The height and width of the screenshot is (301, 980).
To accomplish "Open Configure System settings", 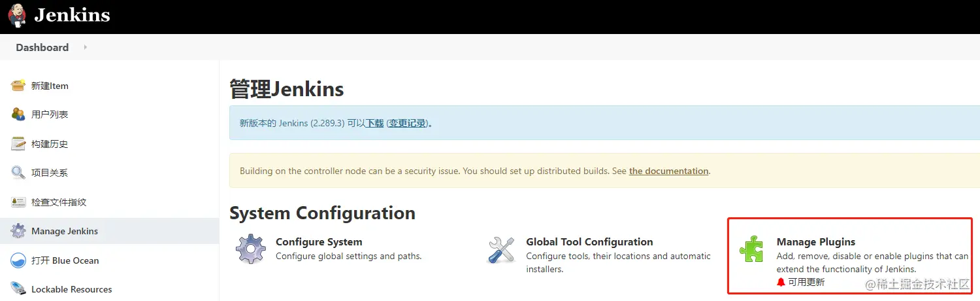I will pyautogui.click(x=319, y=241).
